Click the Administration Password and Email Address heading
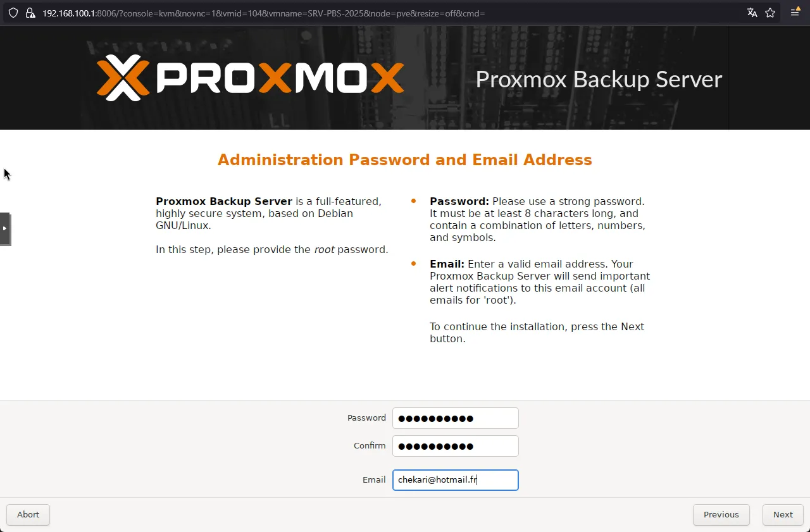This screenshot has height=532, width=810. pyautogui.click(x=405, y=159)
